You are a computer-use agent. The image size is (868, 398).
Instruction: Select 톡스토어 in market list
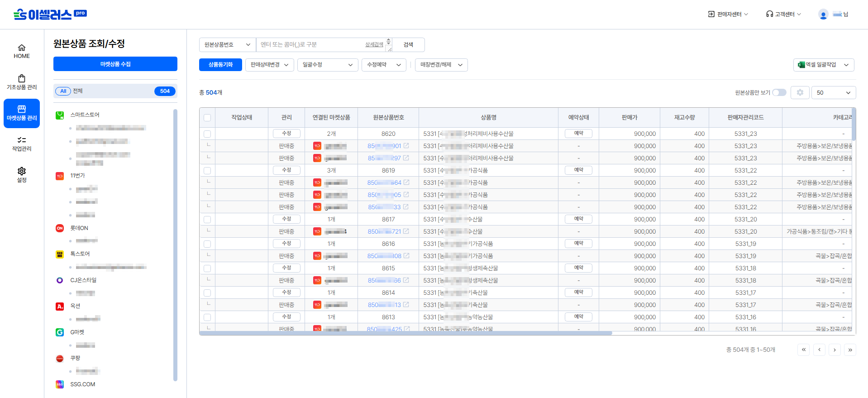click(x=80, y=254)
